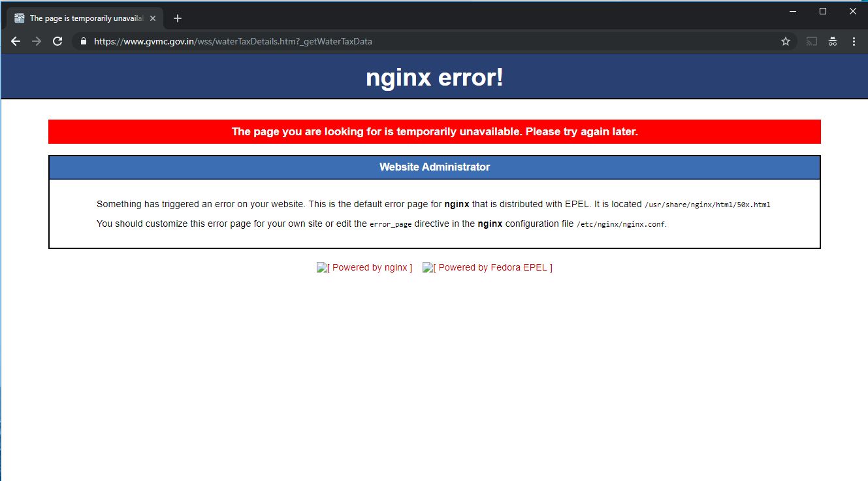Bookmark this page with the star
Viewport: 868px width, 481px height.
coord(786,41)
